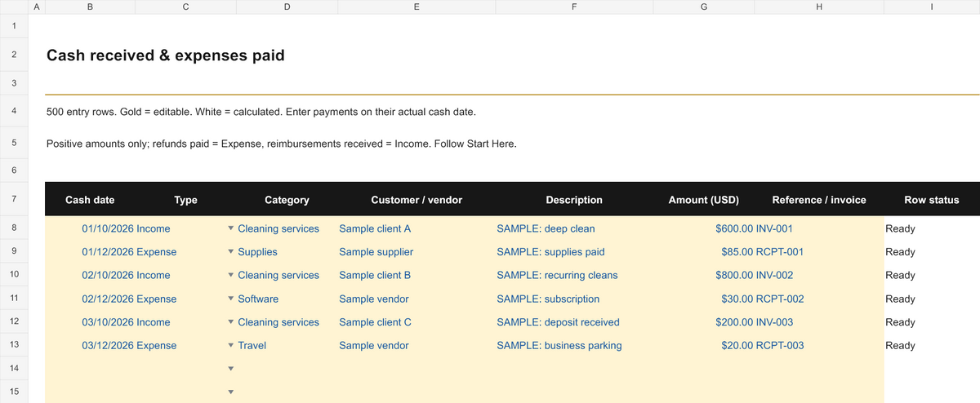Select reference cell INV-001
980x403 pixels.
click(819, 228)
